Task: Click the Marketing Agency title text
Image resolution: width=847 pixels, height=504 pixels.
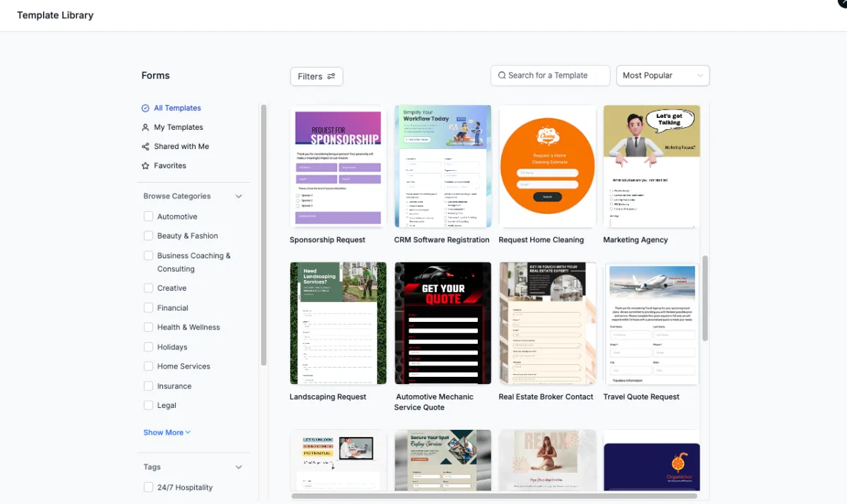Action: click(x=635, y=240)
